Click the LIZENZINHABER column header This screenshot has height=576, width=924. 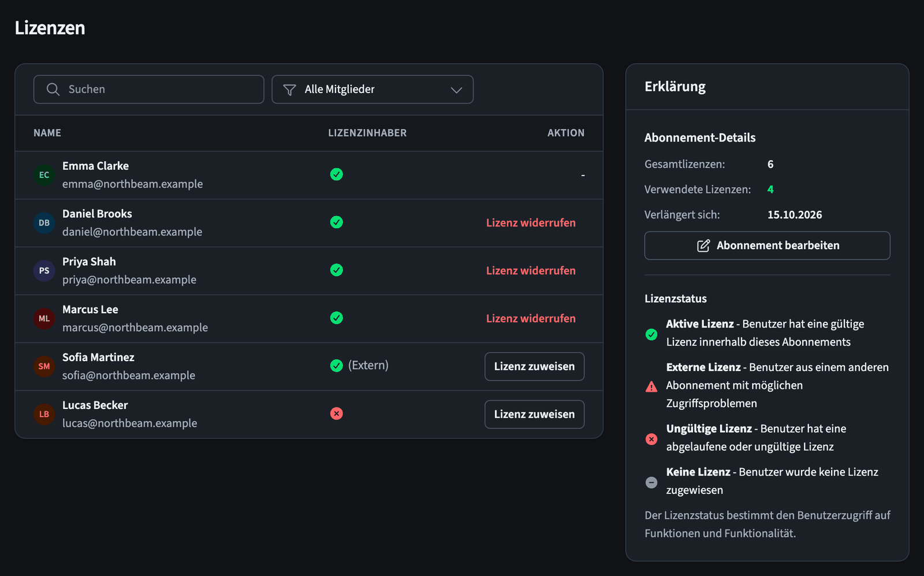click(x=367, y=133)
